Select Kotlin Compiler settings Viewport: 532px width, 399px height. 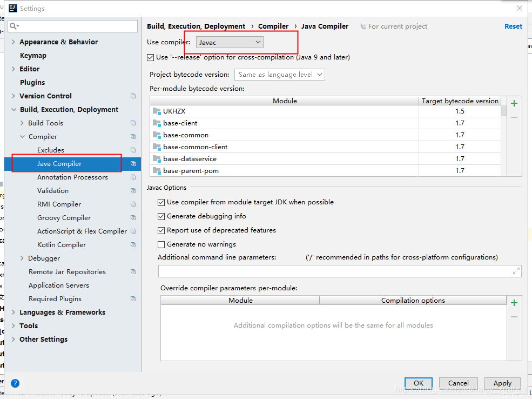pos(62,245)
